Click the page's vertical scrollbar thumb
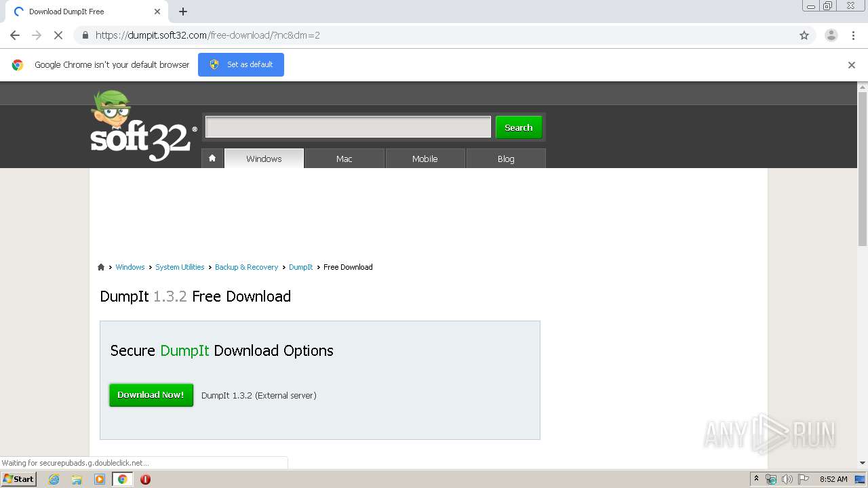 (863, 169)
